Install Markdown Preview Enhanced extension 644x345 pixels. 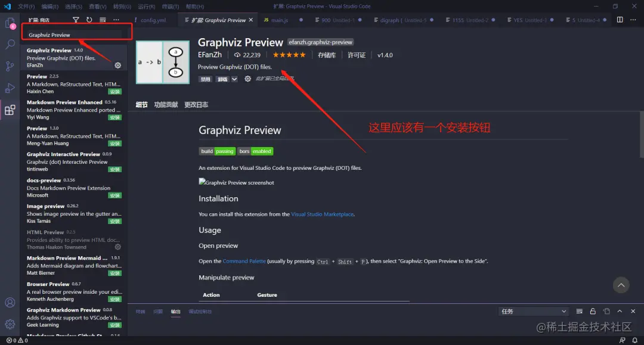tap(114, 117)
